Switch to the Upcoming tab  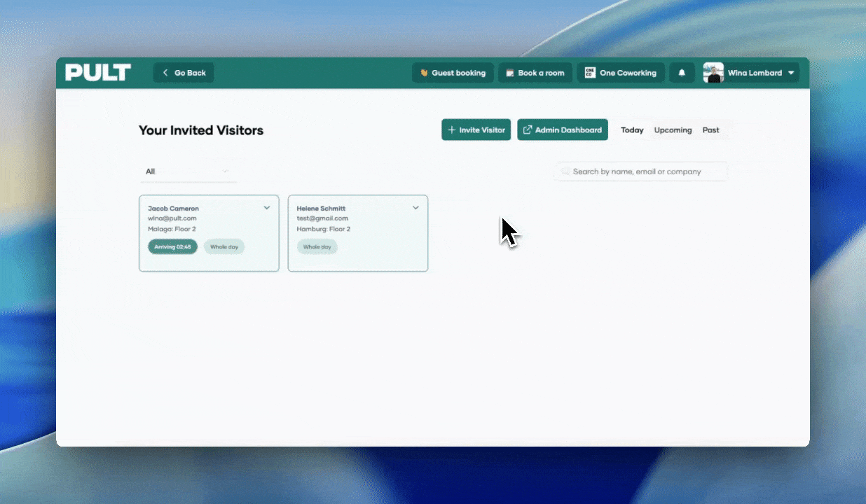click(x=673, y=130)
